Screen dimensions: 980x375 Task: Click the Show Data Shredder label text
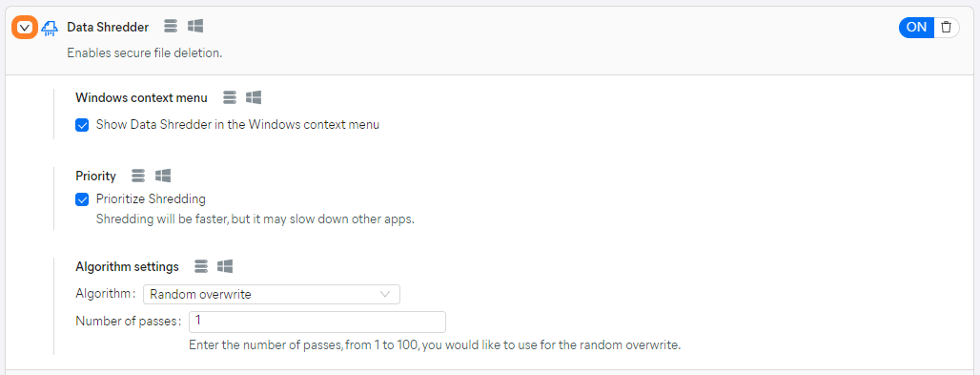click(237, 125)
